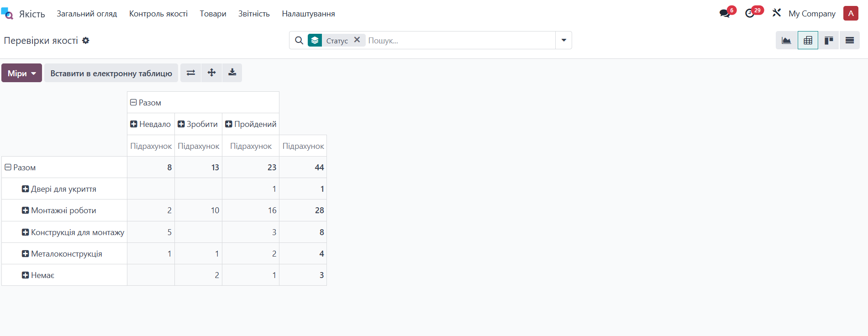Expand the Металоконструкція row
868x336 pixels.
26,254
